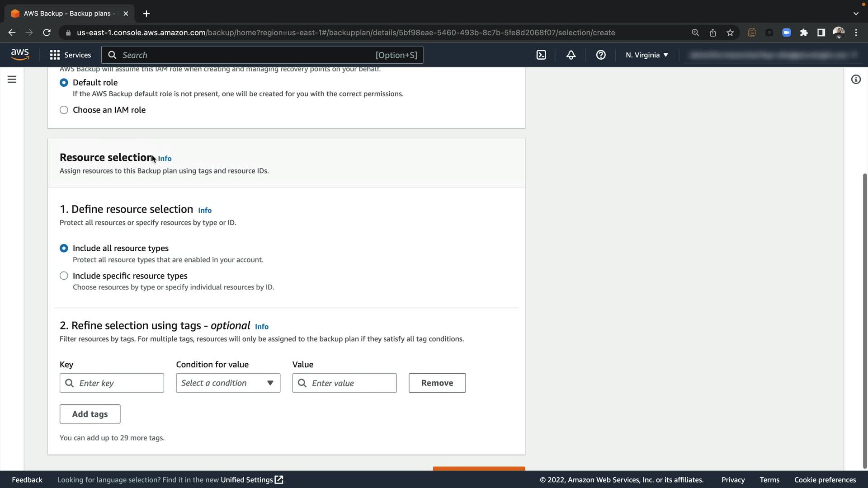
Task: Open AWS CloudShell terminal icon
Action: pos(541,55)
